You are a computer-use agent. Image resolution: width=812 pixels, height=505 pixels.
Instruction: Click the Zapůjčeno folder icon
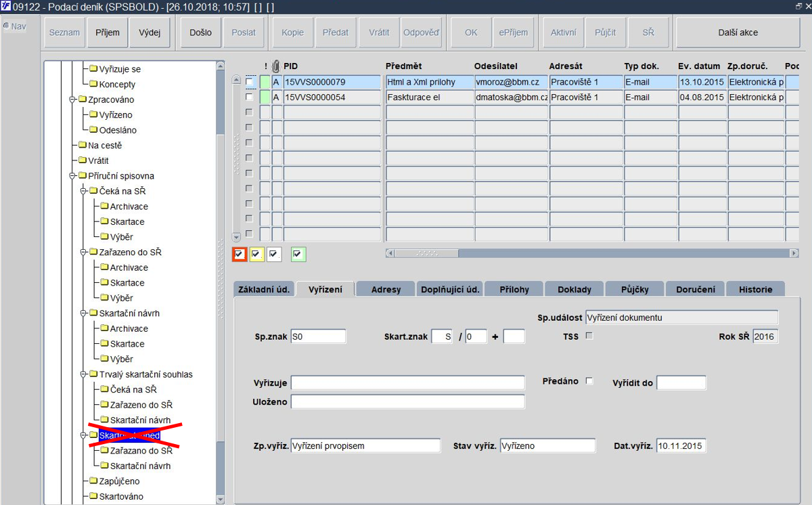pos(93,481)
